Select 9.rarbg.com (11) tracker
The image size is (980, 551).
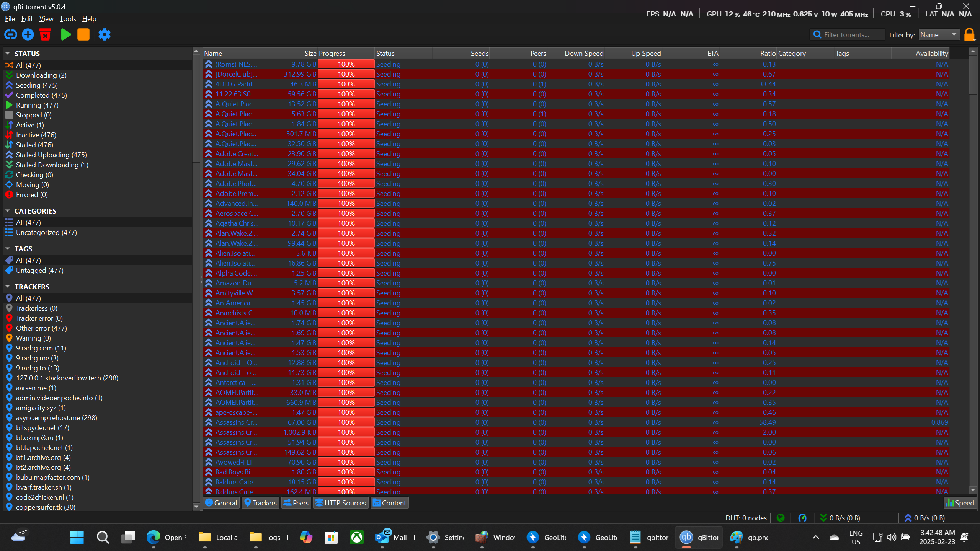tap(98, 348)
